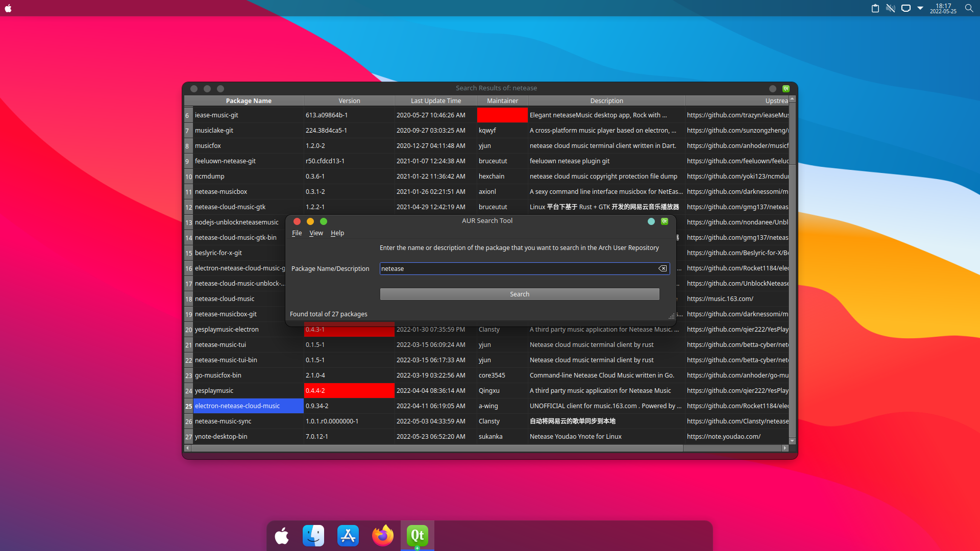Open Spotlight search magnifier icon
This screenshot has width=980, height=551.
click(x=969, y=8)
